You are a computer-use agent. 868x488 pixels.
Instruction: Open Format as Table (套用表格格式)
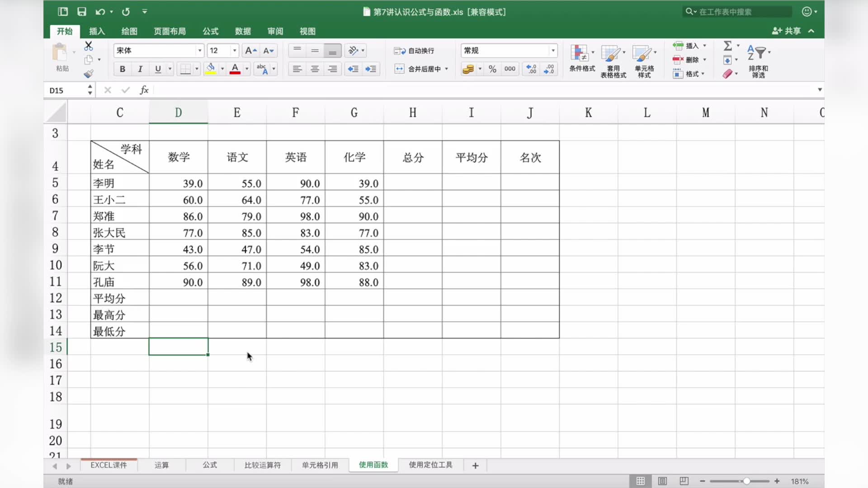click(613, 61)
